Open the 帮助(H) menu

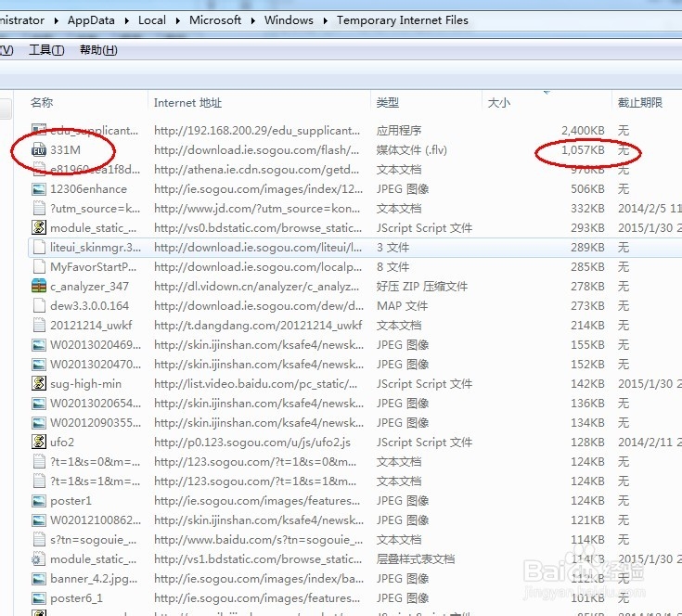(98, 50)
